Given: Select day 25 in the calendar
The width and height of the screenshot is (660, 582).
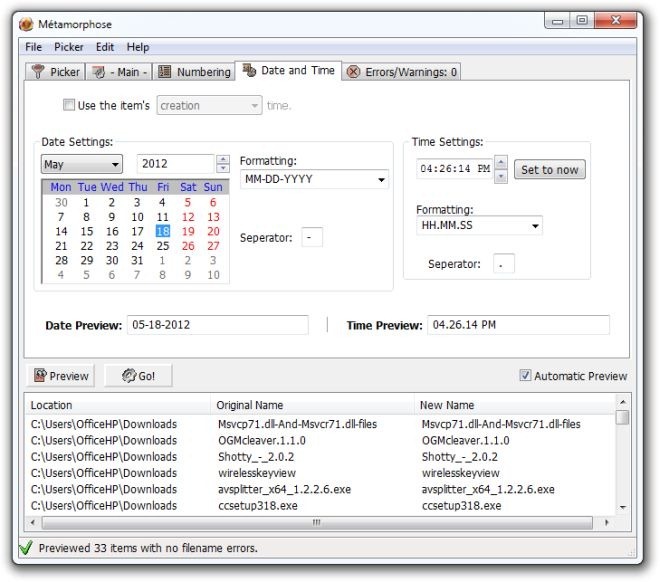Looking at the screenshot, I should point(162,246).
